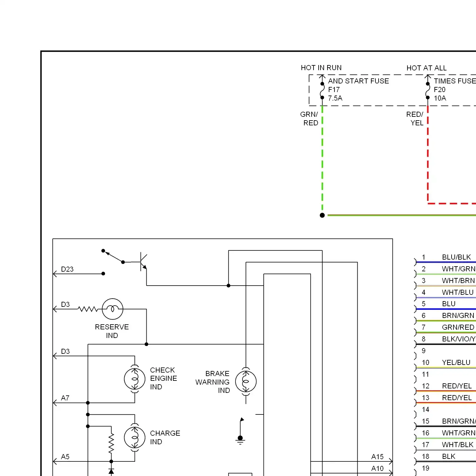The height and width of the screenshot is (476, 476).
Task: Click the F20 10A fuse symbol
Action: coord(428,91)
